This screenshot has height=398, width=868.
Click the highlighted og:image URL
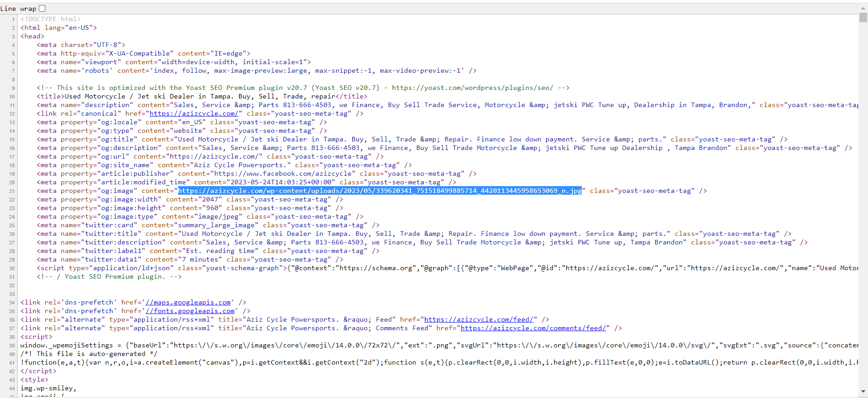pos(380,191)
